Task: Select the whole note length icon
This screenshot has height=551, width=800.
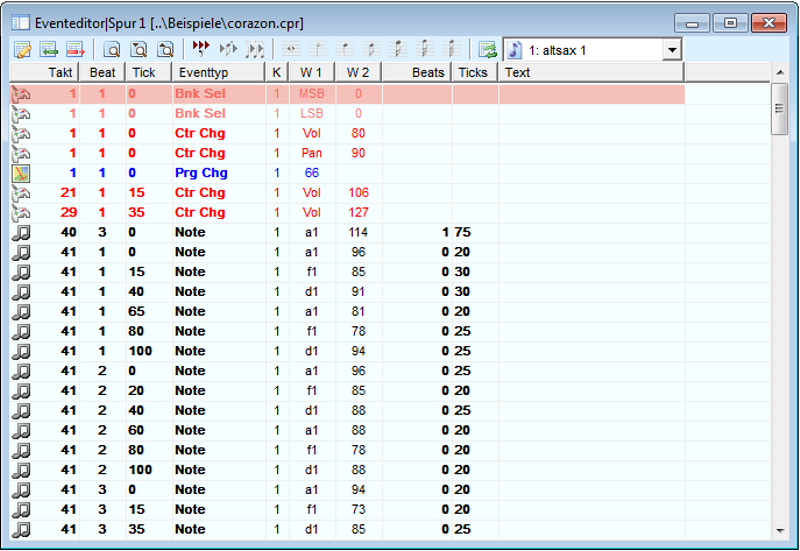Action: 291,49
